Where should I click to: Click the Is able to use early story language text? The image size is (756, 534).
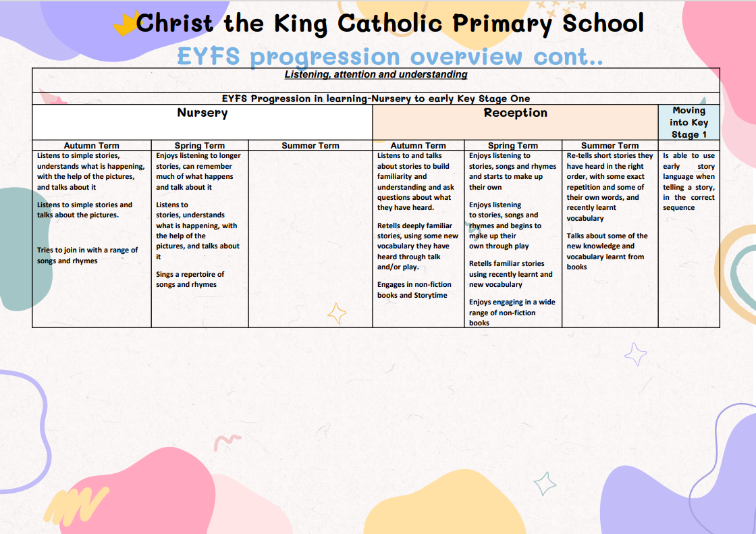point(688,182)
